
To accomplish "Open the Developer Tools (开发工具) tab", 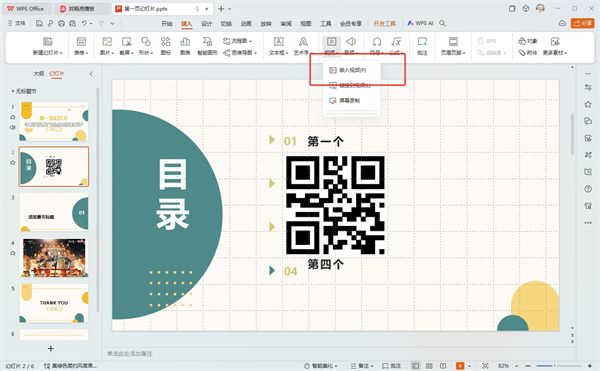I will click(385, 24).
